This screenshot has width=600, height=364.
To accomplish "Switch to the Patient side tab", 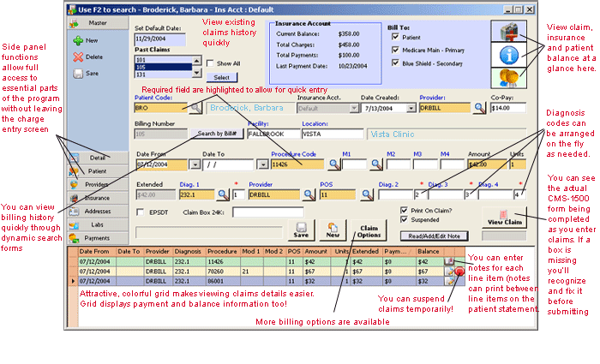I will 98,171.
